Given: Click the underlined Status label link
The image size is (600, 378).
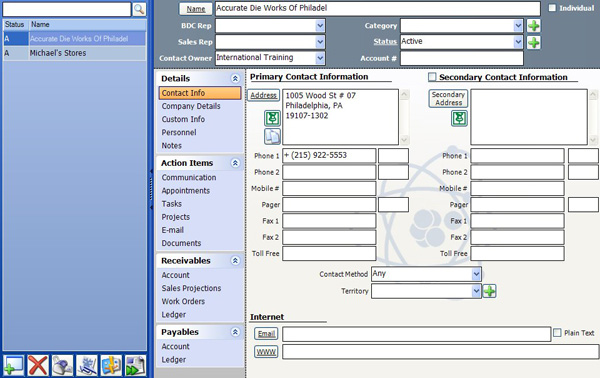Looking at the screenshot, I should [385, 42].
